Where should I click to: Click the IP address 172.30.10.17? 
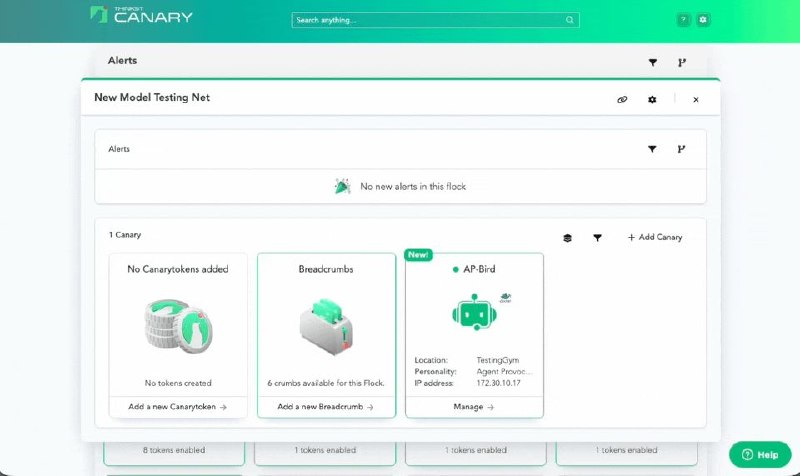pos(498,383)
